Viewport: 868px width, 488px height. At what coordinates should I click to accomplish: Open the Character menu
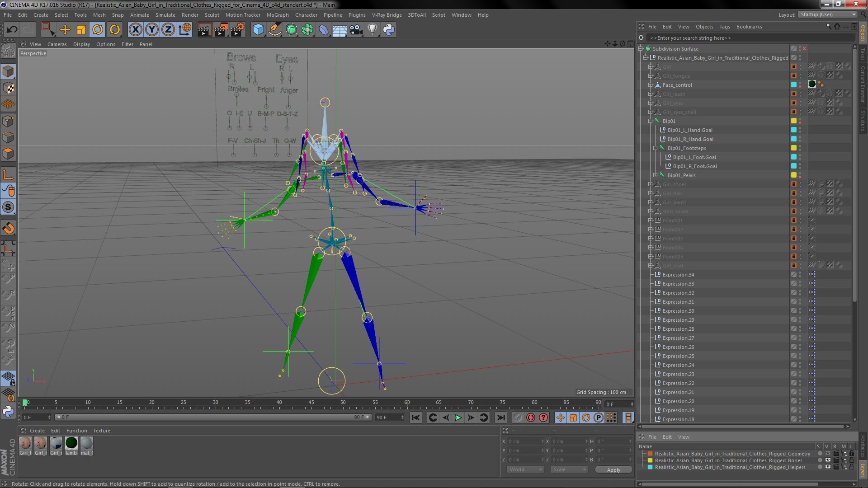click(306, 15)
